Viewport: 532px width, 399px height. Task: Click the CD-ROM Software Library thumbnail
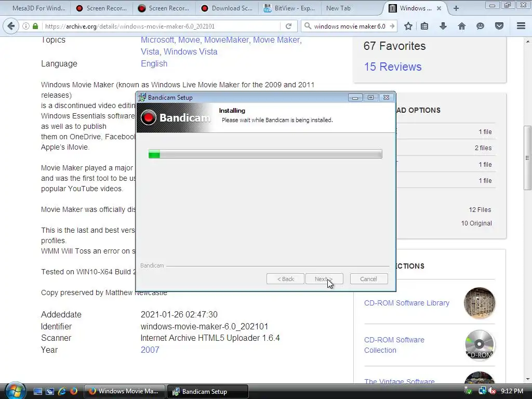click(480, 303)
